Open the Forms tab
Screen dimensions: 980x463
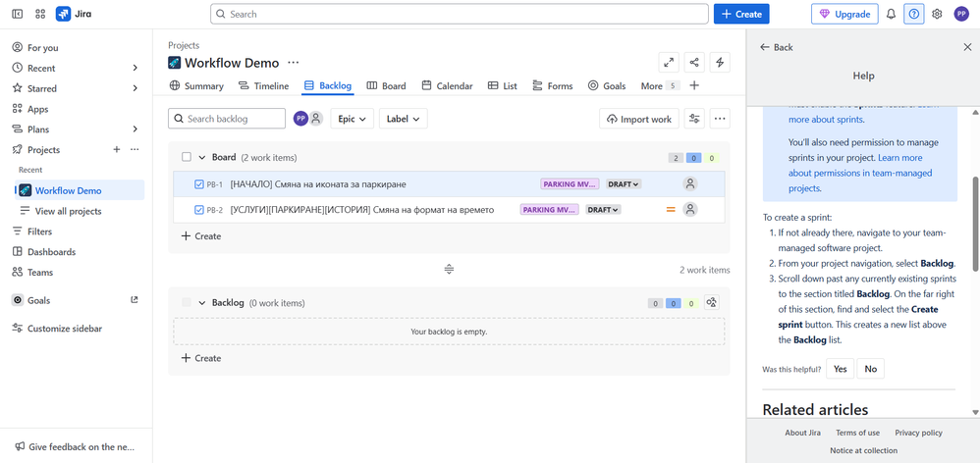tap(553, 86)
